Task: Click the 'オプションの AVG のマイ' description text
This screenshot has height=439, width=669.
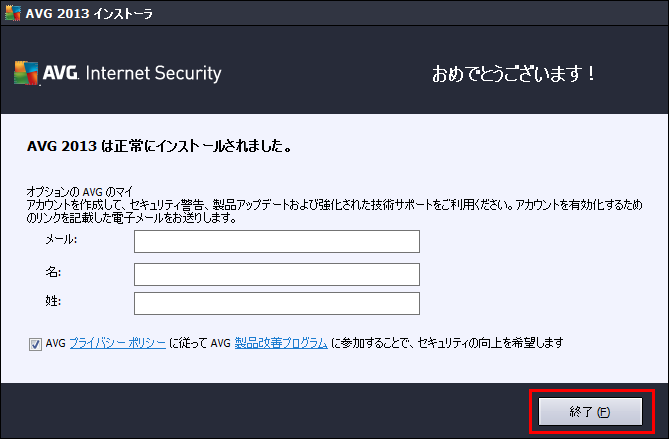Action: coord(80,192)
